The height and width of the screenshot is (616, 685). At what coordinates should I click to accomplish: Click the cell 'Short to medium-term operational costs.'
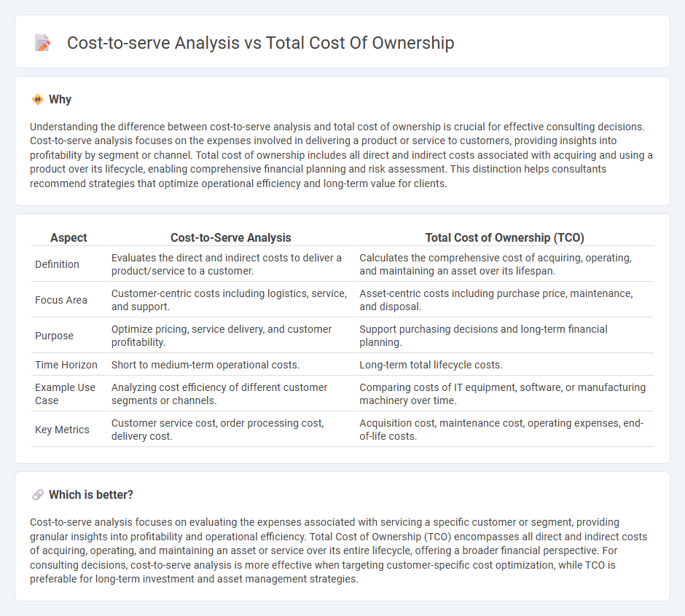tap(231, 365)
